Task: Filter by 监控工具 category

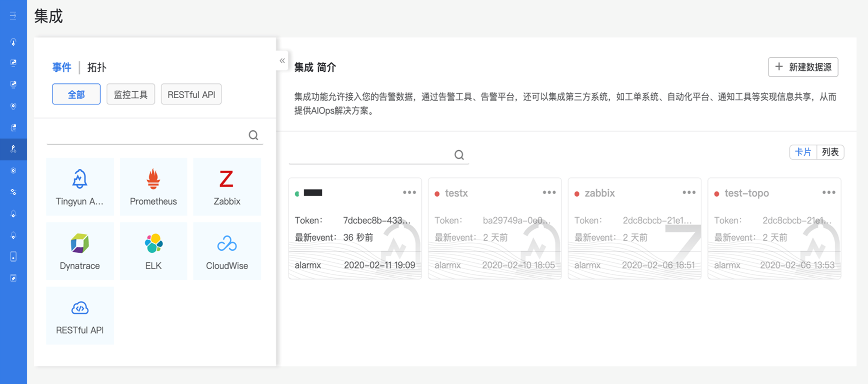Action: click(130, 94)
